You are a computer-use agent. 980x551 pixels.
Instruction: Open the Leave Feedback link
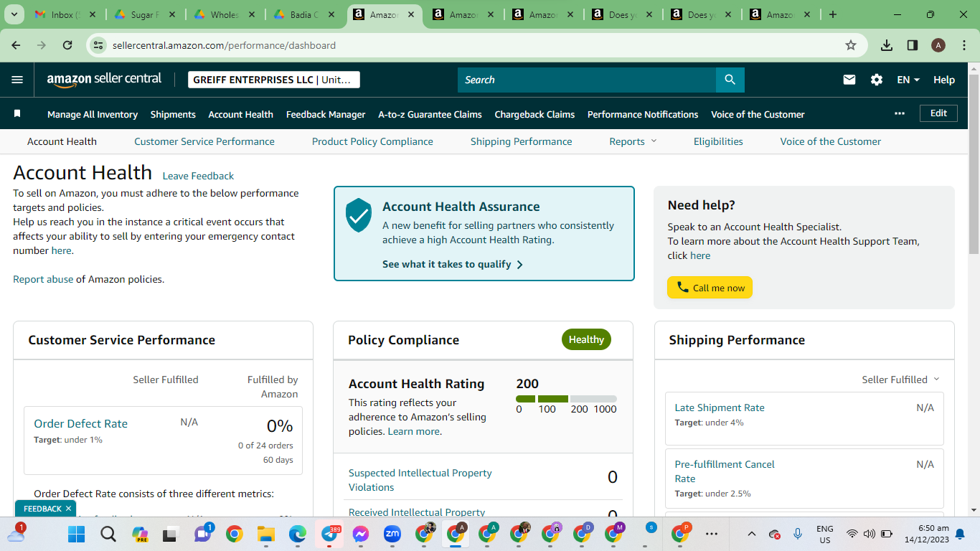pos(198,176)
